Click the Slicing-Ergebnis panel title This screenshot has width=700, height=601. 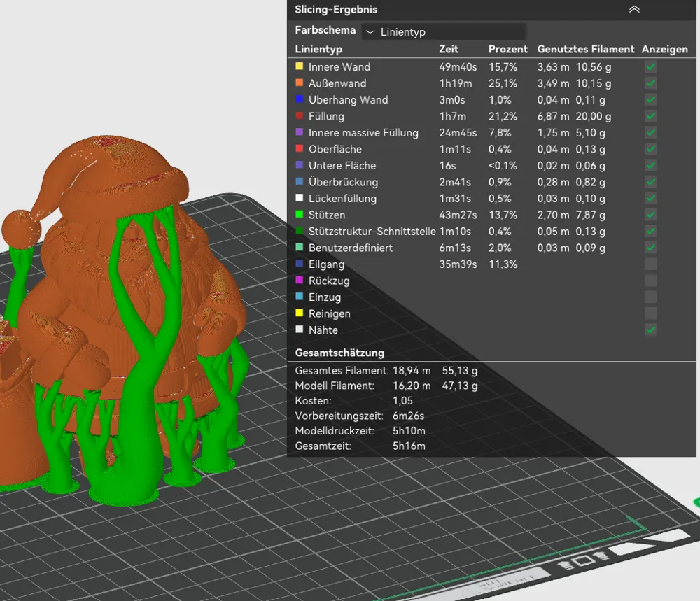(336, 9)
